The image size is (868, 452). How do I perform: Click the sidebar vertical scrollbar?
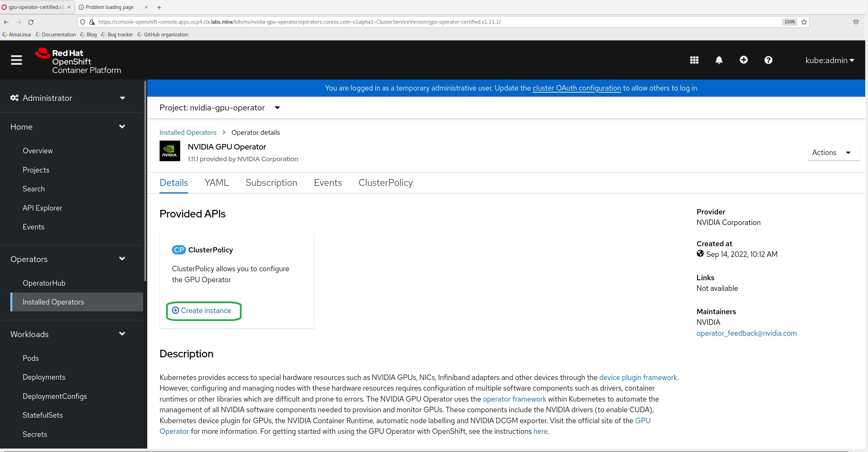145,181
